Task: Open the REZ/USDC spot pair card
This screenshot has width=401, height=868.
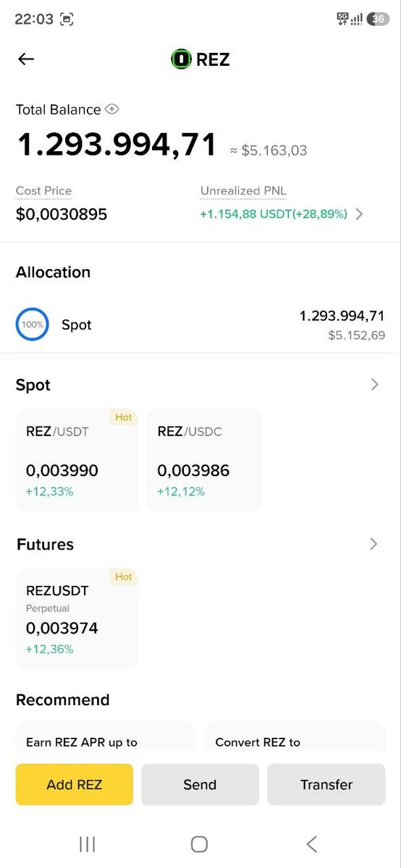Action: pyautogui.click(x=204, y=460)
